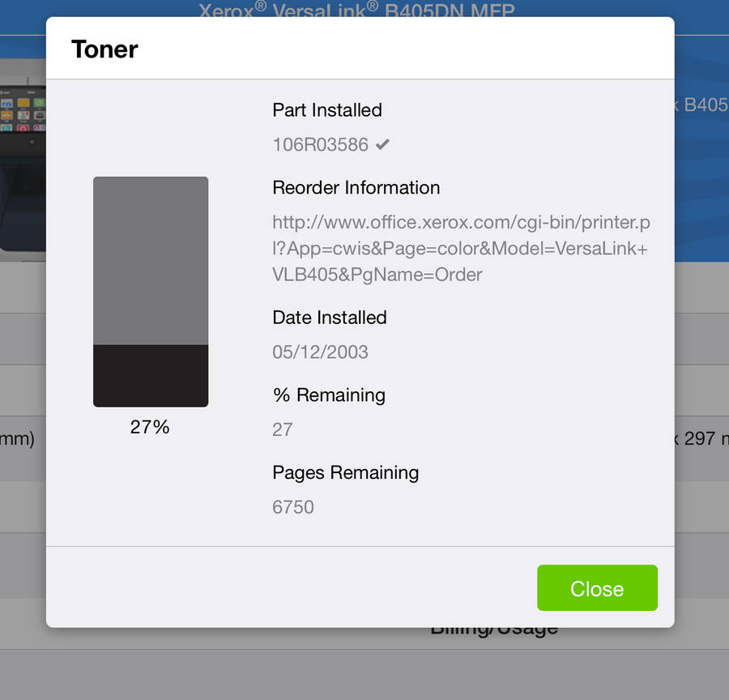Image resolution: width=729 pixels, height=700 pixels.
Task: Click the dark filled portion of the toner gauge
Action: [151, 376]
